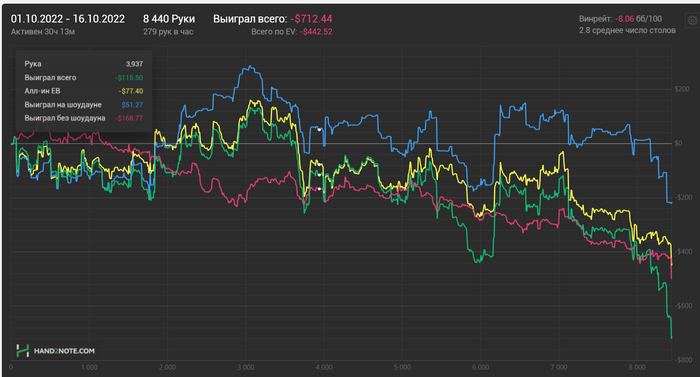Click the blue showdown line's peak near 3 000
Viewport: 700px width, 377px height.
[250, 67]
